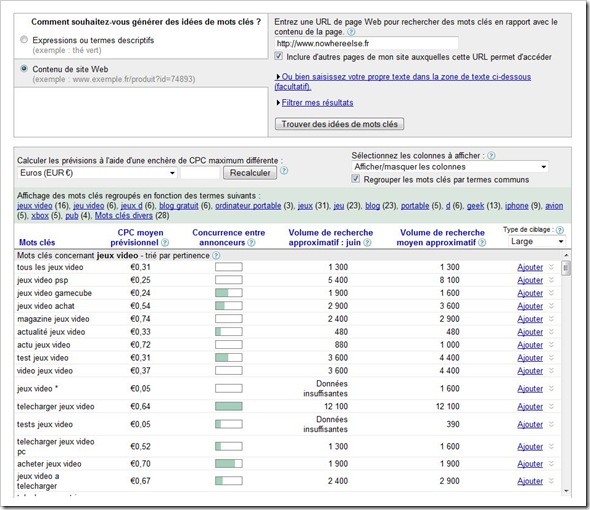
Task: Open help icon next to URL page content prompt
Action: (351, 32)
